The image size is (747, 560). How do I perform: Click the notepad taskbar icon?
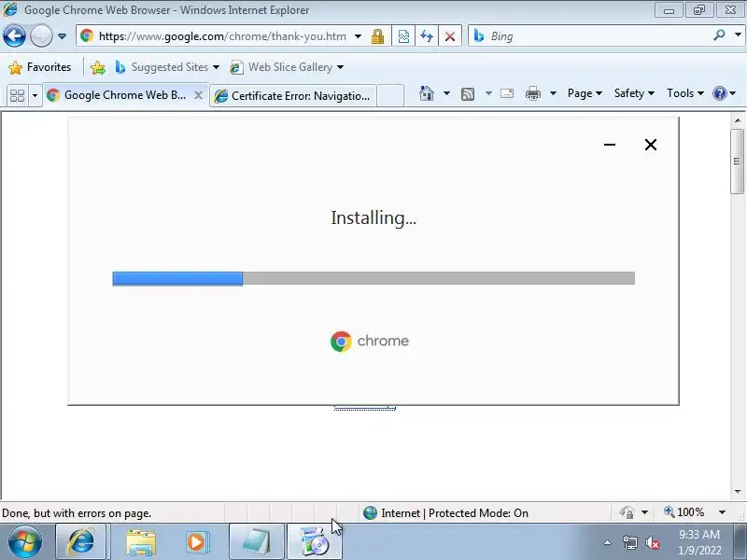pyautogui.click(x=256, y=541)
